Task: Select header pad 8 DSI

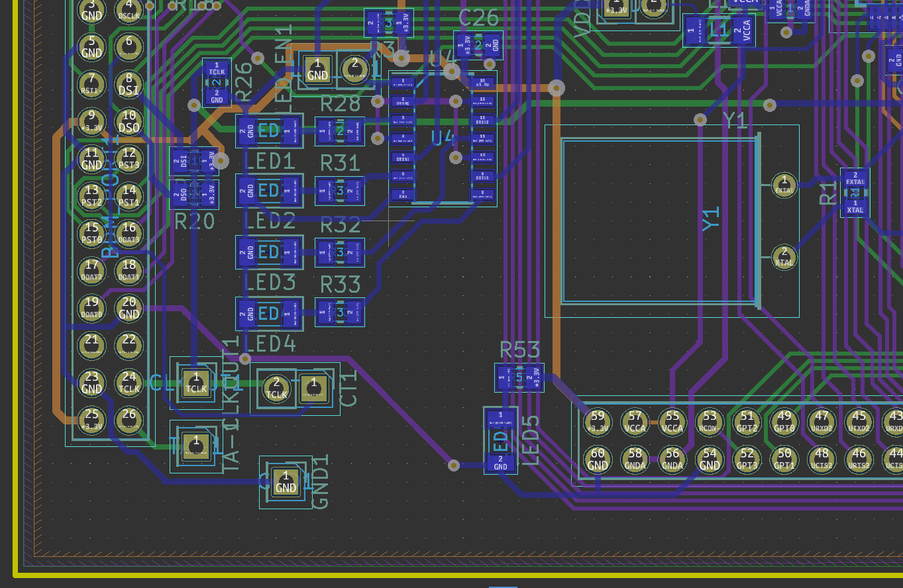Action: coord(129,85)
